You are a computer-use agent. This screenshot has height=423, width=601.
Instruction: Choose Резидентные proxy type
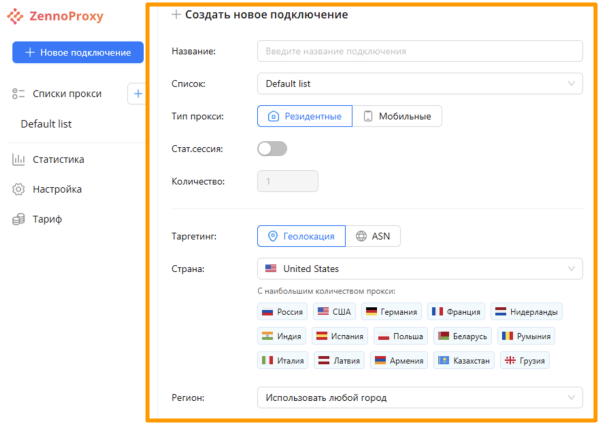click(305, 117)
